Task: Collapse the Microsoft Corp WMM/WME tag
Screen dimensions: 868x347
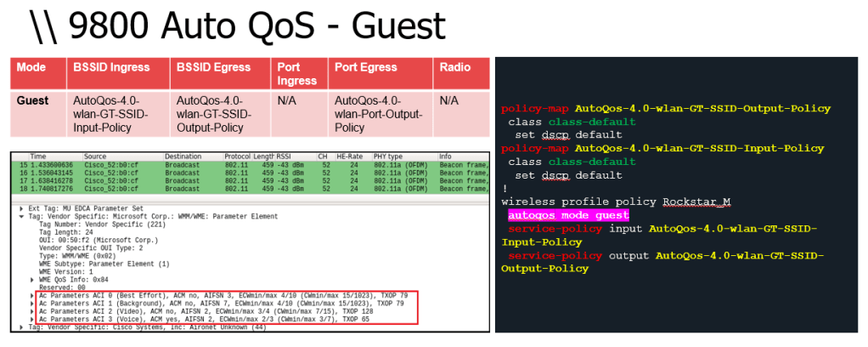Action: click(21, 216)
